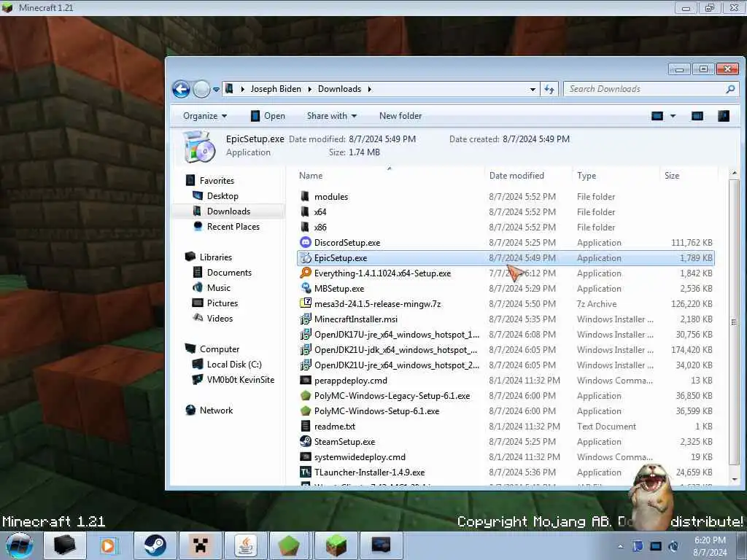The image size is (747, 560).
Task: Click the Open toolbar button
Action: (x=268, y=116)
